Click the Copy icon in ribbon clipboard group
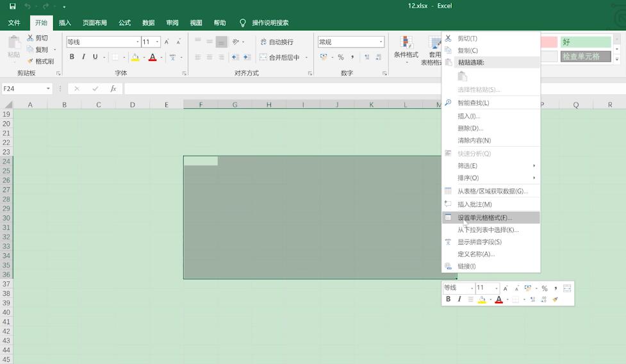The width and height of the screenshot is (626, 364). (x=30, y=49)
